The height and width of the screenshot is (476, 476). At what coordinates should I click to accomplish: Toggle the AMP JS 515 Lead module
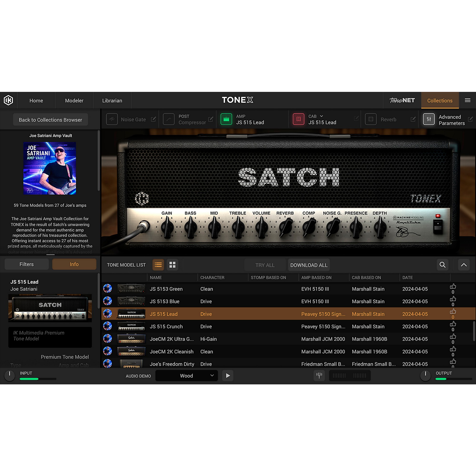click(x=226, y=119)
